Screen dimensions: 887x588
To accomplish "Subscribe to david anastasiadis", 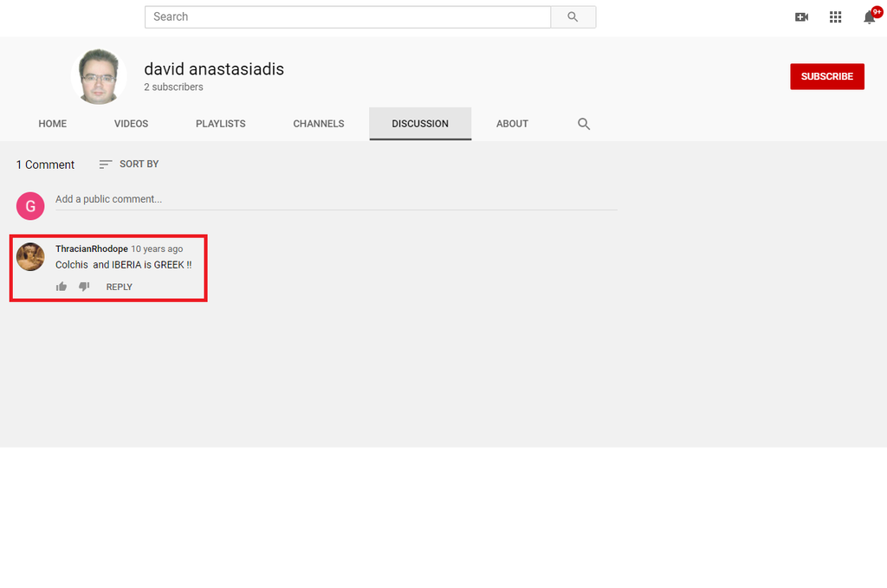I will pos(827,76).
